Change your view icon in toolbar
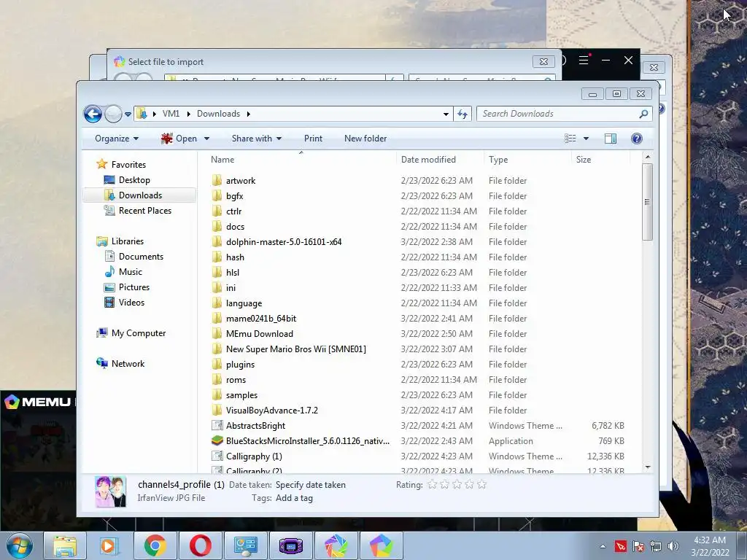The width and height of the screenshot is (747, 560). click(x=570, y=139)
